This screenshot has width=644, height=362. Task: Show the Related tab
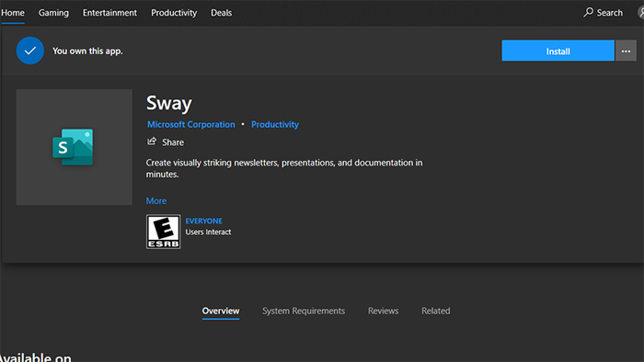tap(435, 311)
